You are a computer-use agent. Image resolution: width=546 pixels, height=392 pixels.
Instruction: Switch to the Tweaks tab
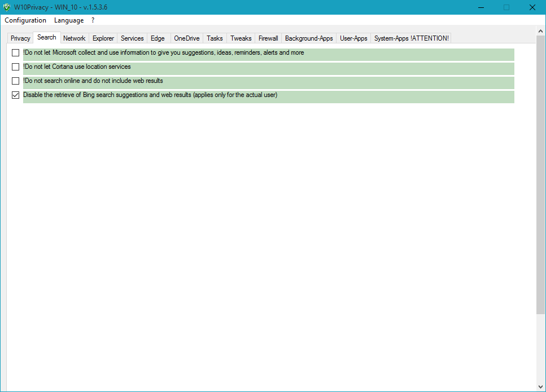pyautogui.click(x=241, y=38)
